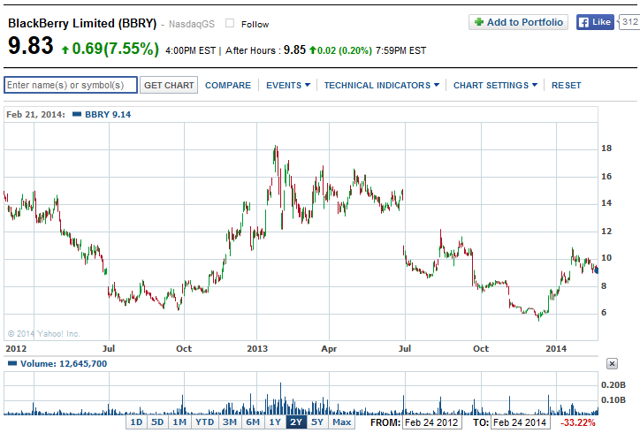
Task: Click the BlackBerry Limited (BBRY) title
Action: point(82,23)
